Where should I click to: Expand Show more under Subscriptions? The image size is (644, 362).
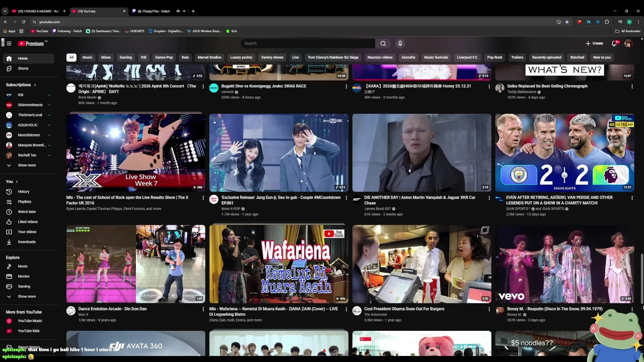(29, 165)
